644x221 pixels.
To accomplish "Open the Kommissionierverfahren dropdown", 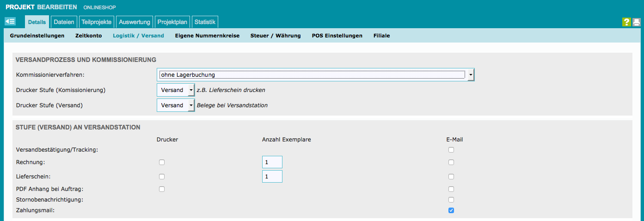I will [315, 75].
